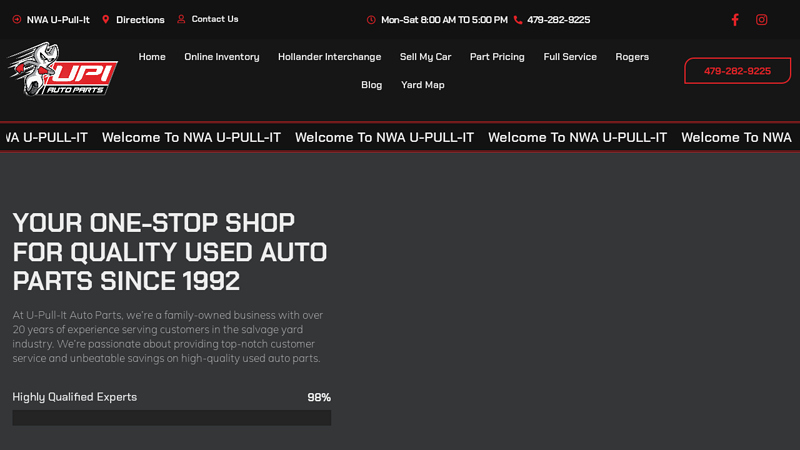Open the Directions link
Image resolution: width=800 pixels, height=450 pixels.
pos(140,20)
